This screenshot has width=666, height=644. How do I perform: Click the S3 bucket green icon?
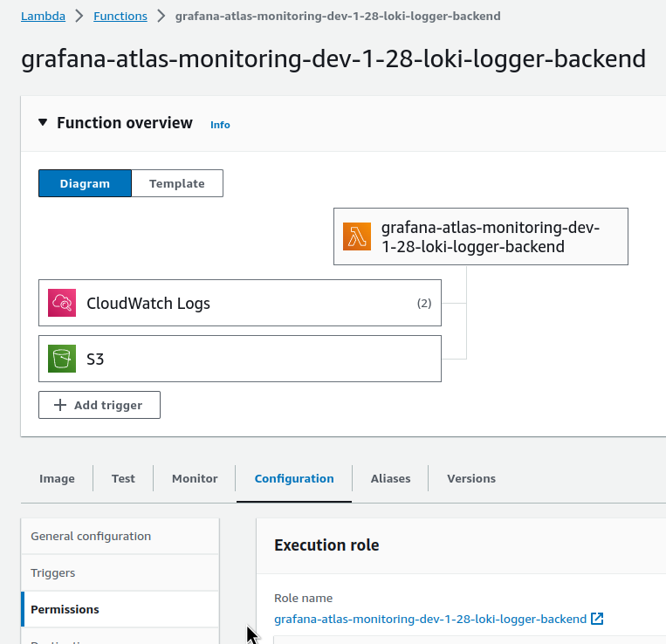63,358
